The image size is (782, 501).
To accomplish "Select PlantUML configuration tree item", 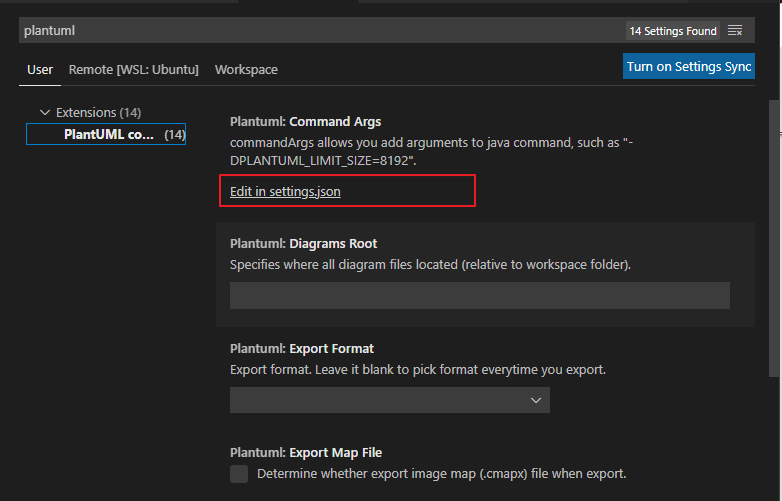I will pos(106,134).
